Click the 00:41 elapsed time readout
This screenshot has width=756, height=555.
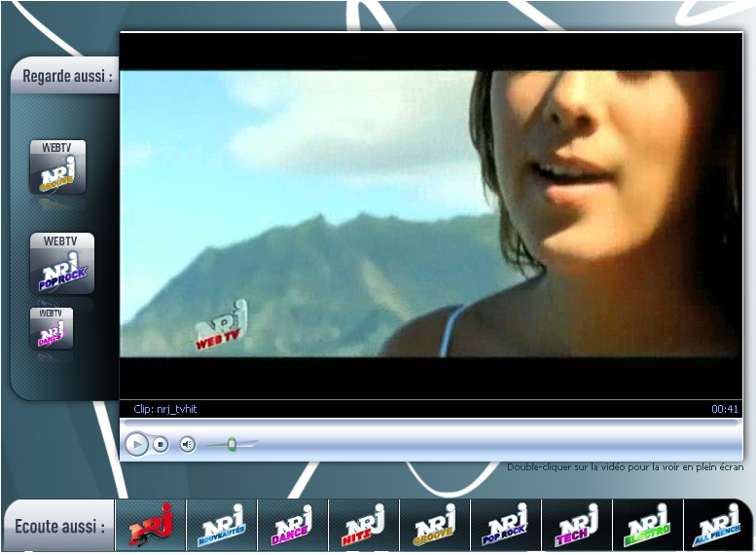725,409
